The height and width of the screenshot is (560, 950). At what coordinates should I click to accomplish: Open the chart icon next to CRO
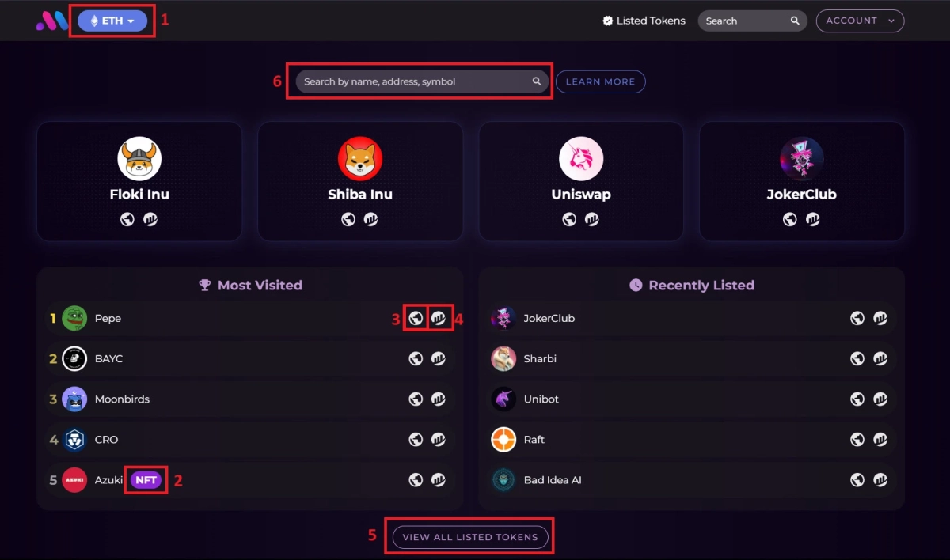pos(437,439)
